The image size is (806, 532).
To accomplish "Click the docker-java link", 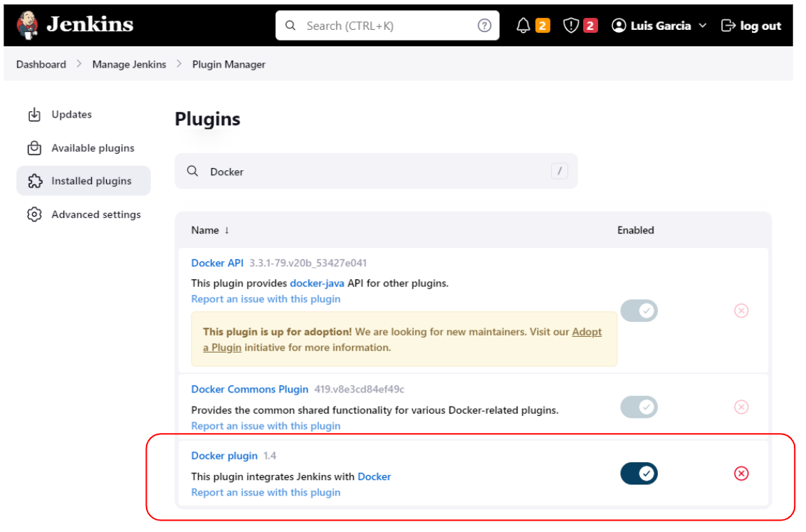I will pyautogui.click(x=317, y=283).
